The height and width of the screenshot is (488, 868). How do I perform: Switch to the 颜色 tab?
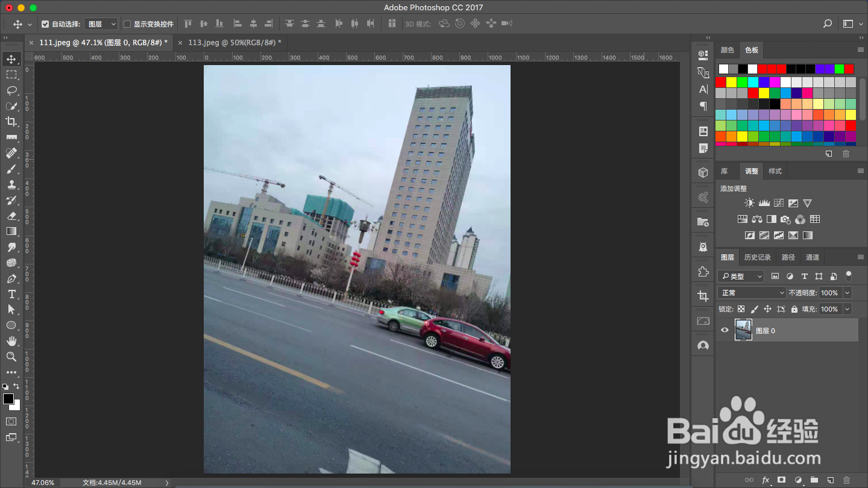pyautogui.click(x=728, y=50)
